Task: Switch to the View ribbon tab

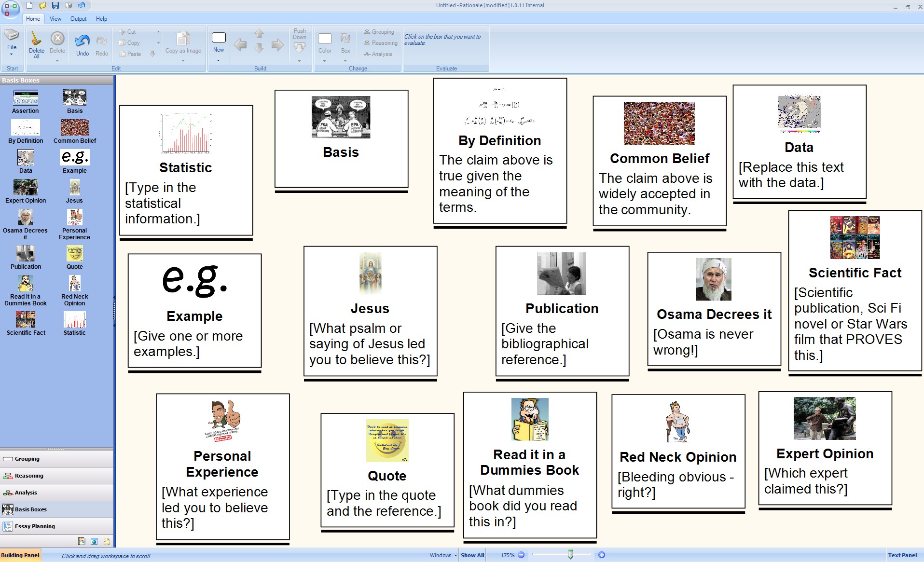Action: 55,19
